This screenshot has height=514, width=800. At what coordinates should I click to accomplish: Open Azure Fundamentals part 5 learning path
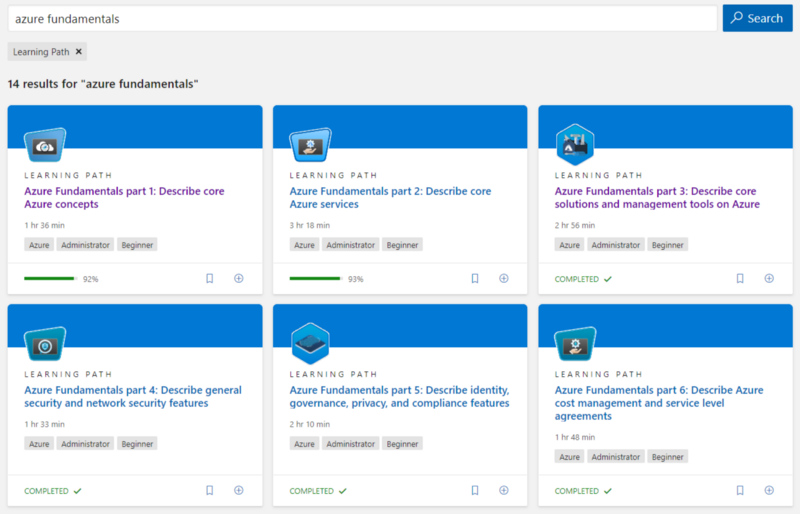pyautogui.click(x=399, y=397)
